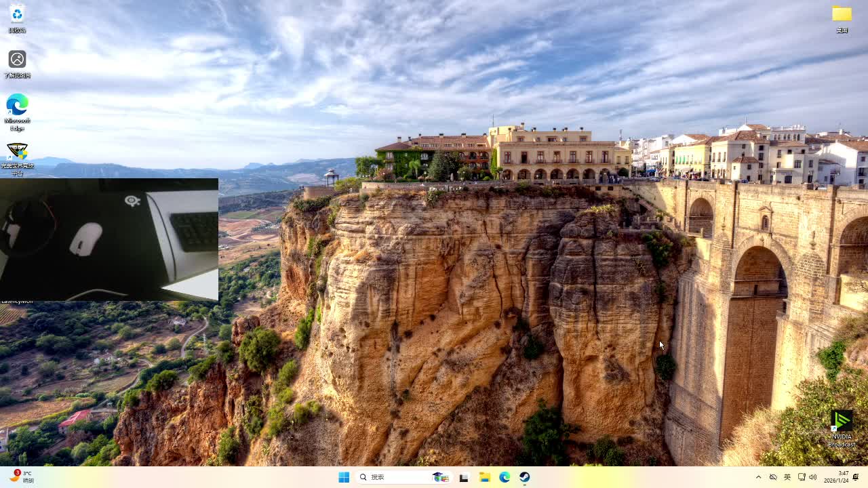The height and width of the screenshot is (488, 868).
Task: Expand the hidden system tray icons
Action: (758, 477)
